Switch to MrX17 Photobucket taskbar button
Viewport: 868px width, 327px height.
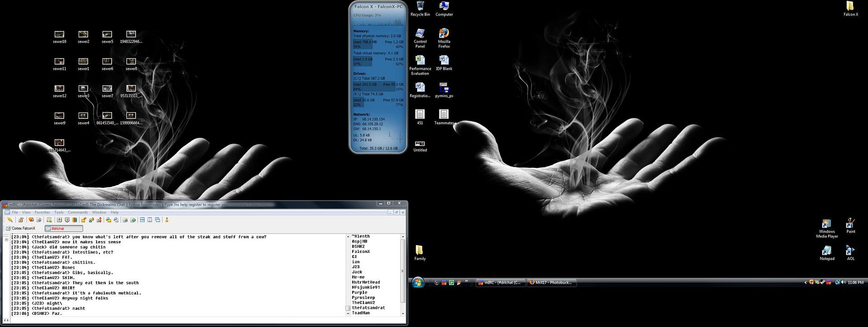tap(551, 283)
